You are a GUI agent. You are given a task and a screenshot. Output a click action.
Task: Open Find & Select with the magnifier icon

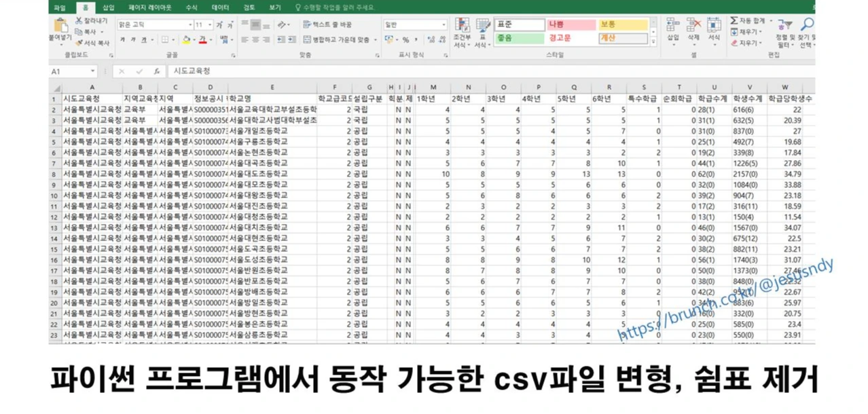tap(808, 22)
